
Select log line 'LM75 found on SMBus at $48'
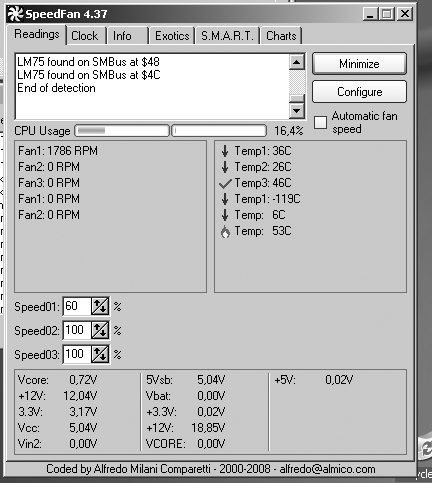click(88, 62)
